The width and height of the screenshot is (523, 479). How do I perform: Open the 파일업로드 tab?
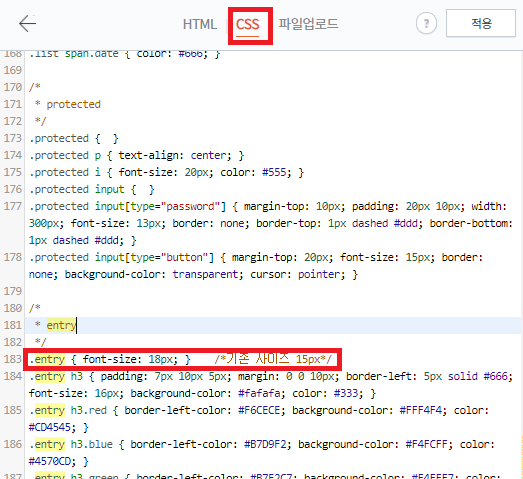[x=308, y=24]
